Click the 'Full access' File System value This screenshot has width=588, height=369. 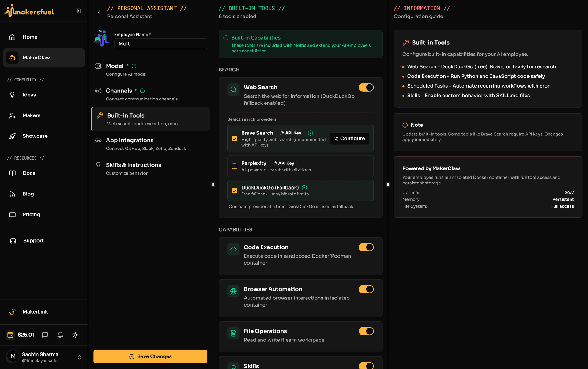pyautogui.click(x=563, y=206)
